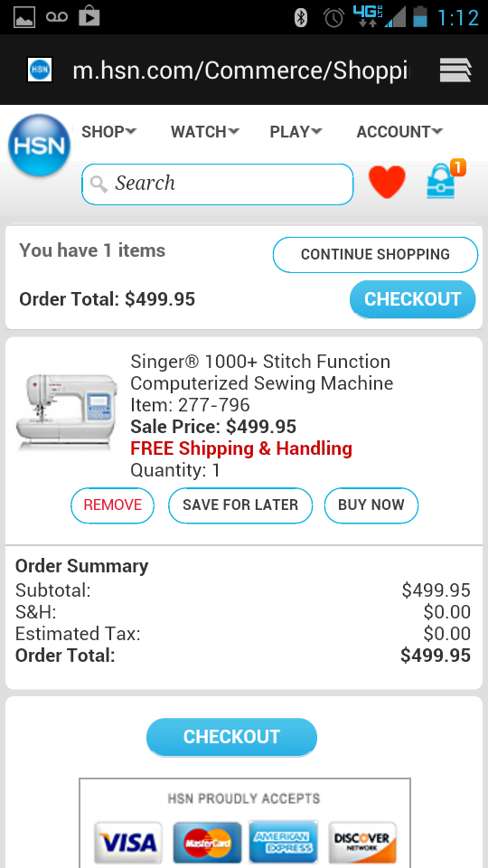This screenshot has width=488, height=868.
Task: Expand the SHOP dropdown menu
Action: point(108,132)
